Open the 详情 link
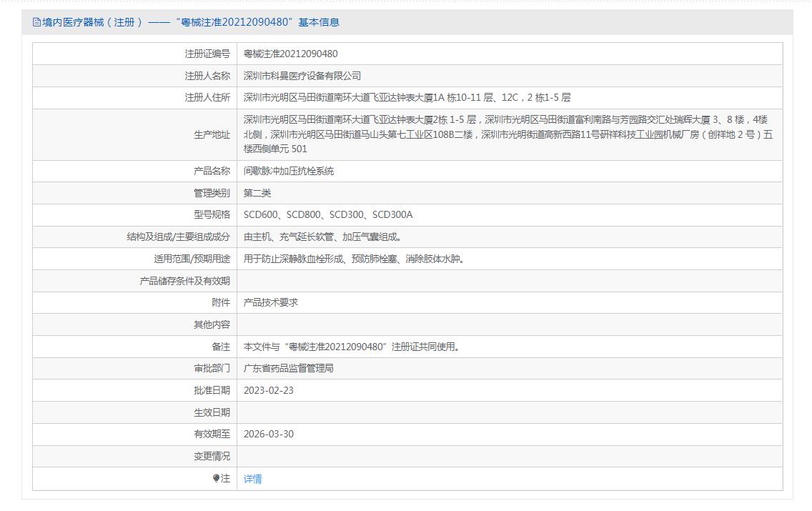Viewport: 812px width, 511px height. tap(252, 479)
